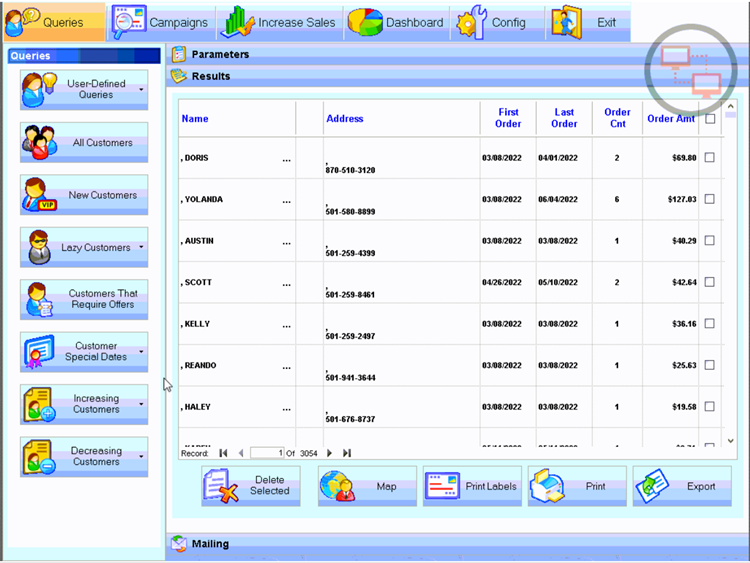Click the Dashboard pie chart icon
Viewport: 750px width, 563px height.
pyautogui.click(x=364, y=22)
